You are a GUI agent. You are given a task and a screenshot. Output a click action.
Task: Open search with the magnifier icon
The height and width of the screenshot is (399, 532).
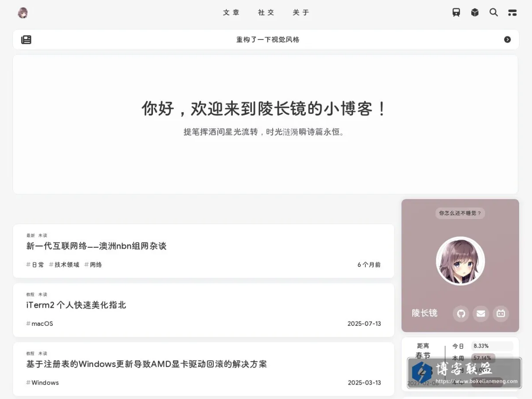click(x=493, y=12)
